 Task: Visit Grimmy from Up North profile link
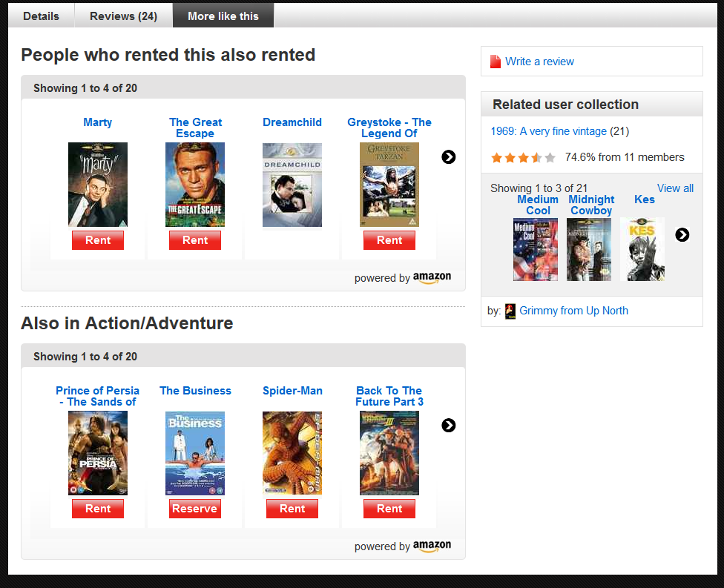click(x=573, y=311)
